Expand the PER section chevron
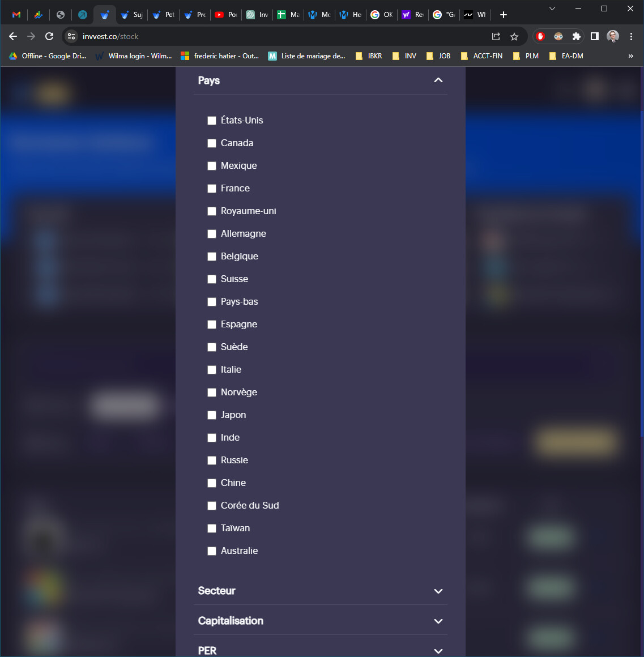Viewport: 644px width, 657px height. 438,651
